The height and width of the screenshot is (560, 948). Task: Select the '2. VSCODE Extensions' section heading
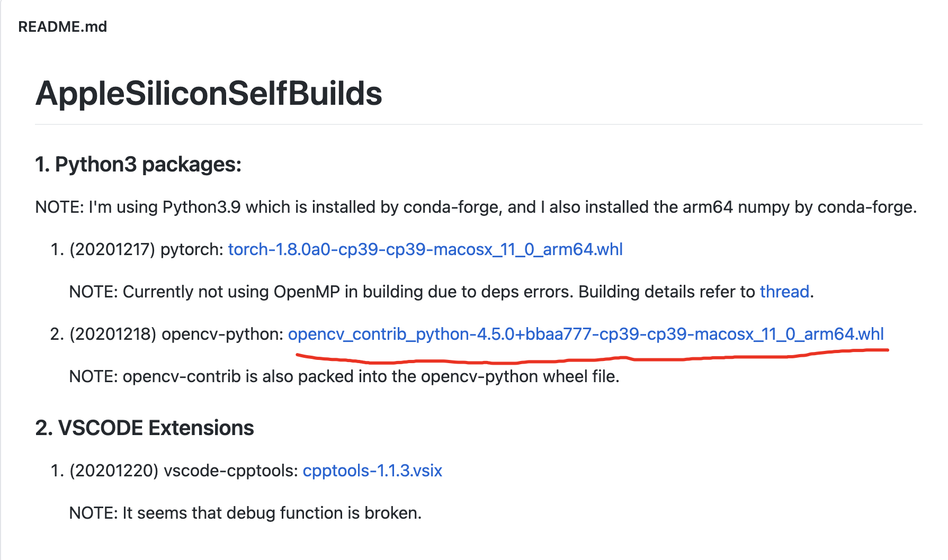tap(145, 428)
